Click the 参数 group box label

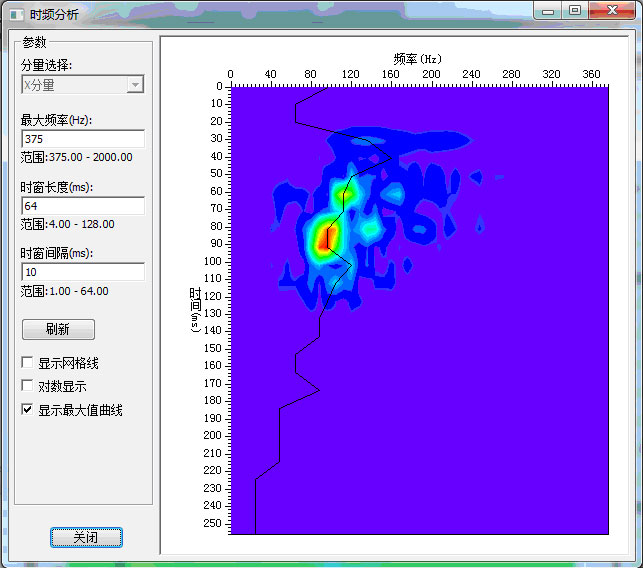click(34, 42)
